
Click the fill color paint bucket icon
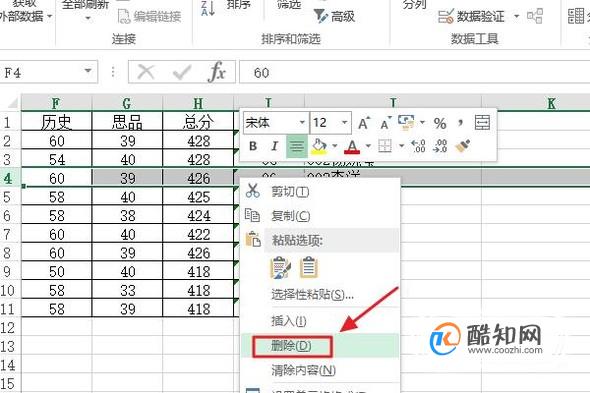coord(319,146)
